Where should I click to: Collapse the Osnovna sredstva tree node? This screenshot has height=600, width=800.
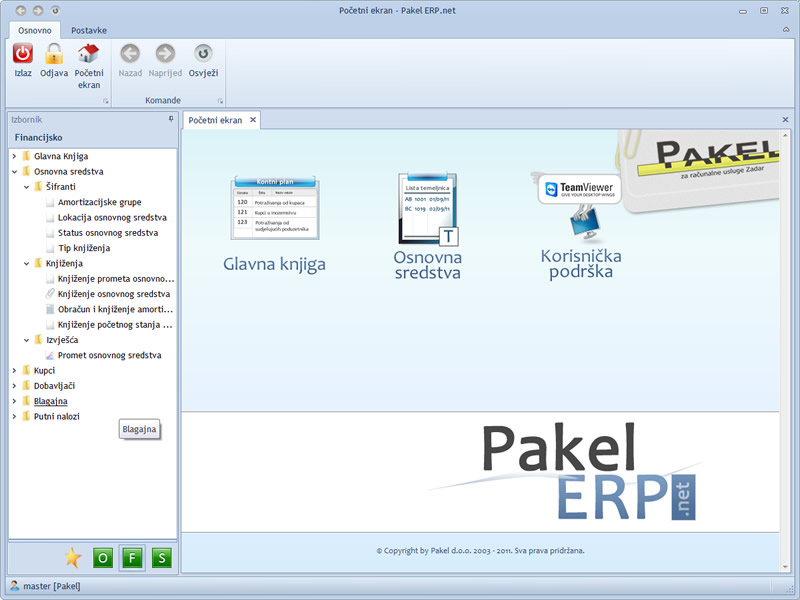point(15,171)
